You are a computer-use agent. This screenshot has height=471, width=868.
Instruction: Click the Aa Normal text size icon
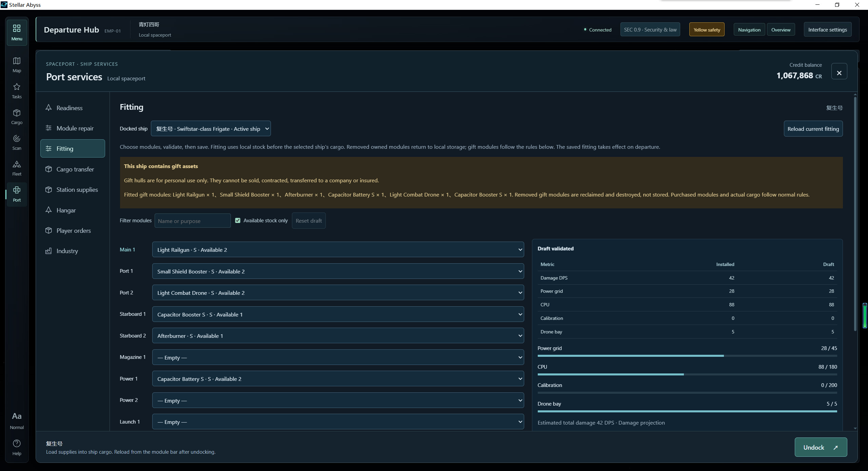[17, 421]
